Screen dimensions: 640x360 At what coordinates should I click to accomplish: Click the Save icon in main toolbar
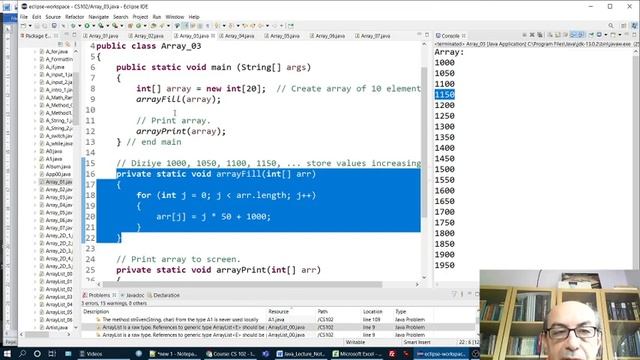pos(37,26)
